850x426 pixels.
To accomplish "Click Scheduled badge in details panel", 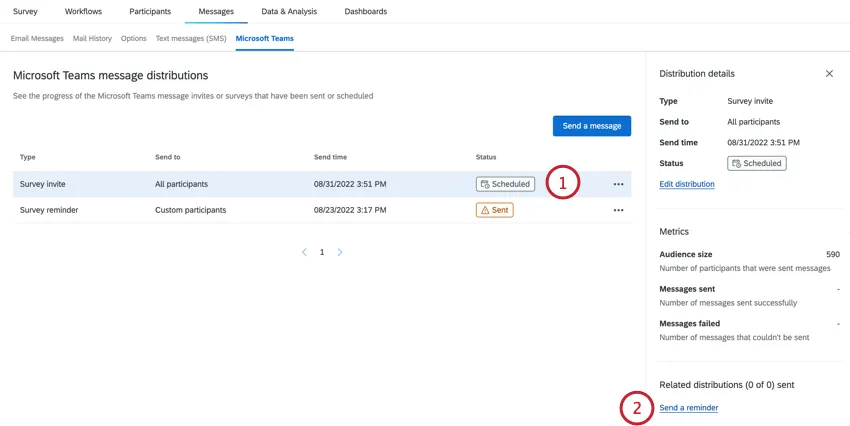I will pyautogui.click(x=756, y=163).
